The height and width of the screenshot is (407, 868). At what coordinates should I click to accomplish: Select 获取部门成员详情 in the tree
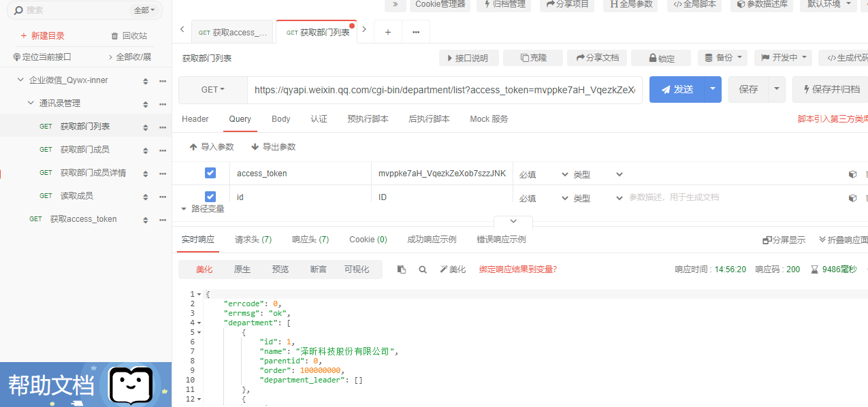(x=93, y=173)
